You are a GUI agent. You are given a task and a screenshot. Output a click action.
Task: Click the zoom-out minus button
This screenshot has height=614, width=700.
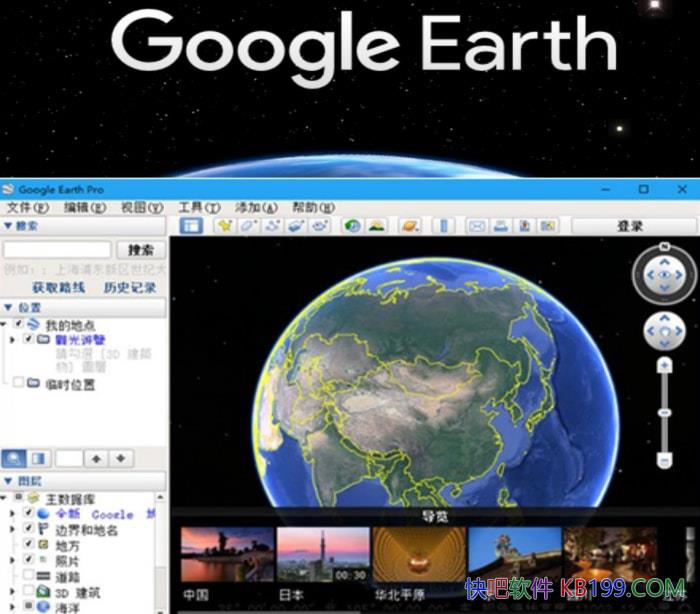[665, 459]
